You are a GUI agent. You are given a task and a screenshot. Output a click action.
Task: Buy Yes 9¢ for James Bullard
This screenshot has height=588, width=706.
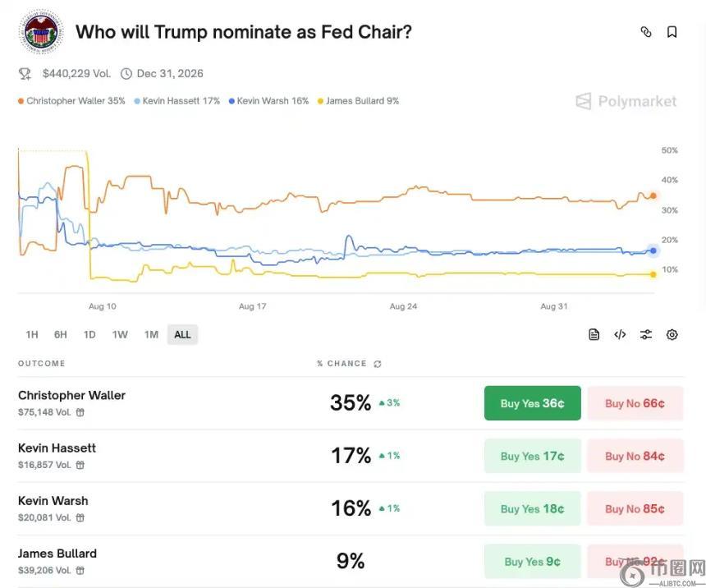coord(532,561)
